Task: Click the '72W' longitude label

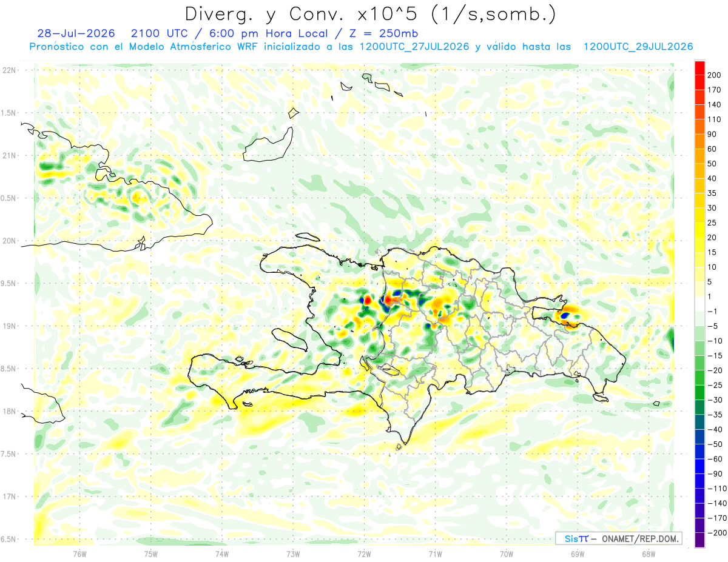Action: pos(364,554)
